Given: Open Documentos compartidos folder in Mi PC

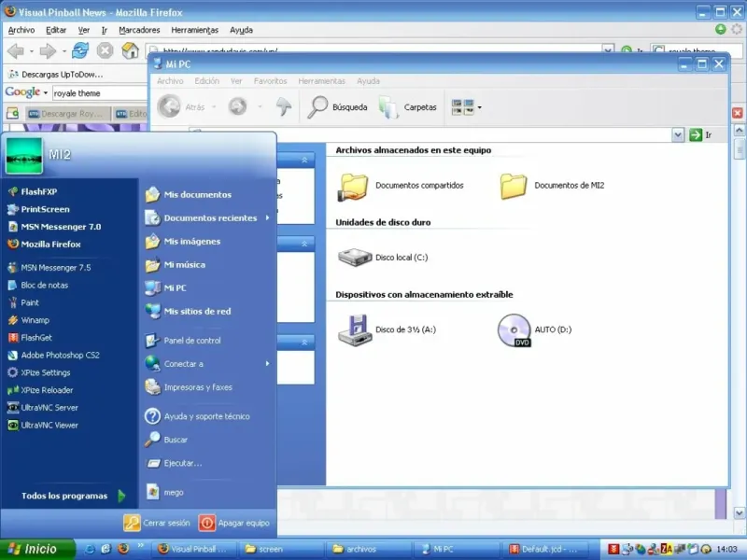Looking at the screenshot, I should pyautogui.click(x=401, y=186).
